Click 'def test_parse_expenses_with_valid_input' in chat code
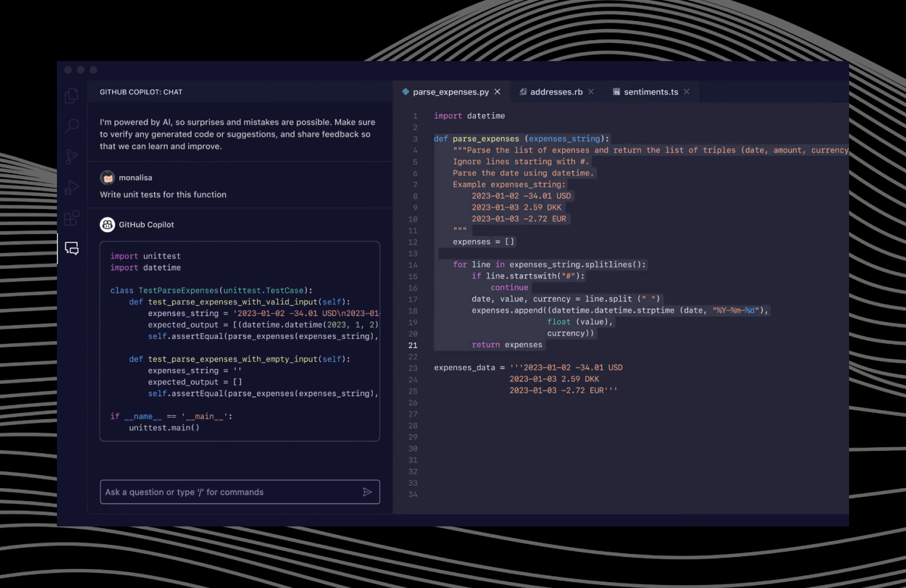 [x=240, y=302]
